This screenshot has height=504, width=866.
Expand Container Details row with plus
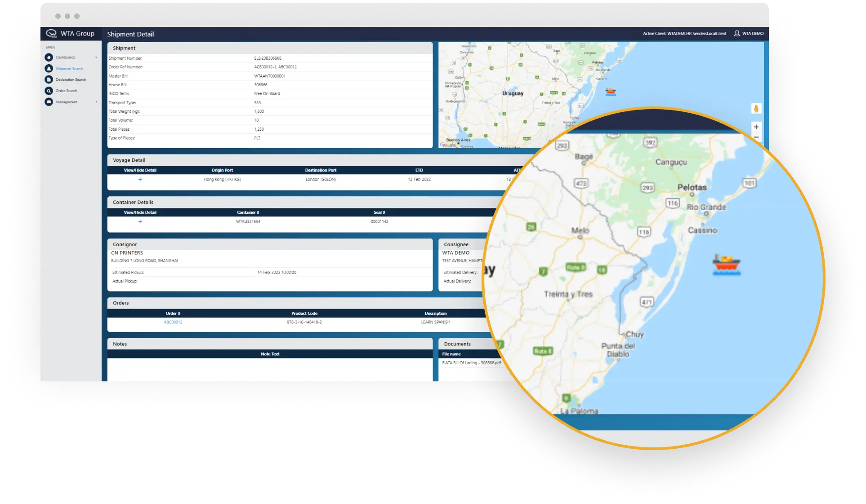[x=140, y=221]
